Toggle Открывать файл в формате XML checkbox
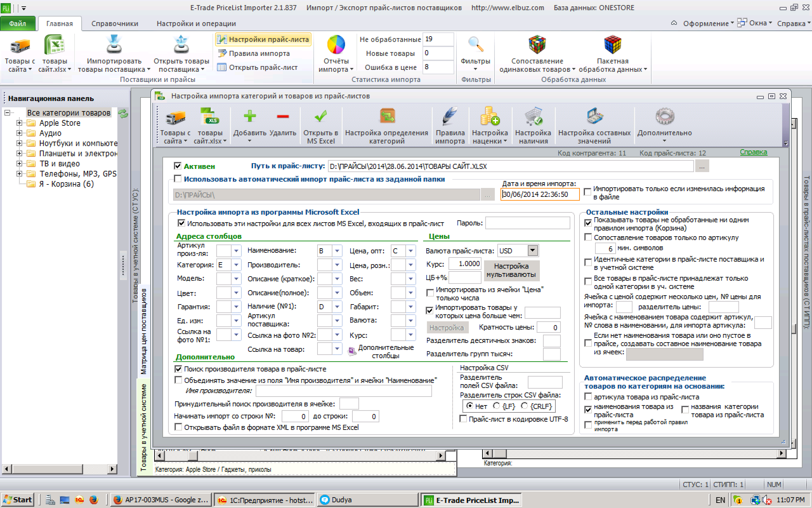This screenshot has width=812, height=508. tap(178, 427)
